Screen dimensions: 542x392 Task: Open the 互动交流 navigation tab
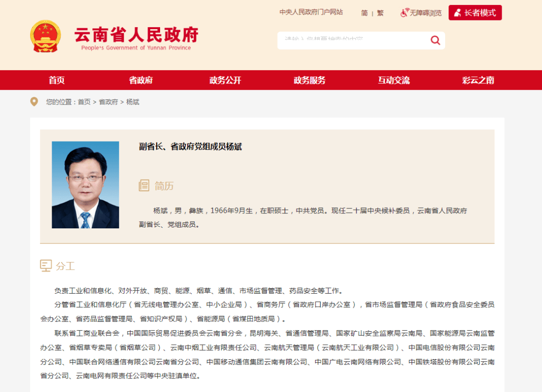pos(394,80)
